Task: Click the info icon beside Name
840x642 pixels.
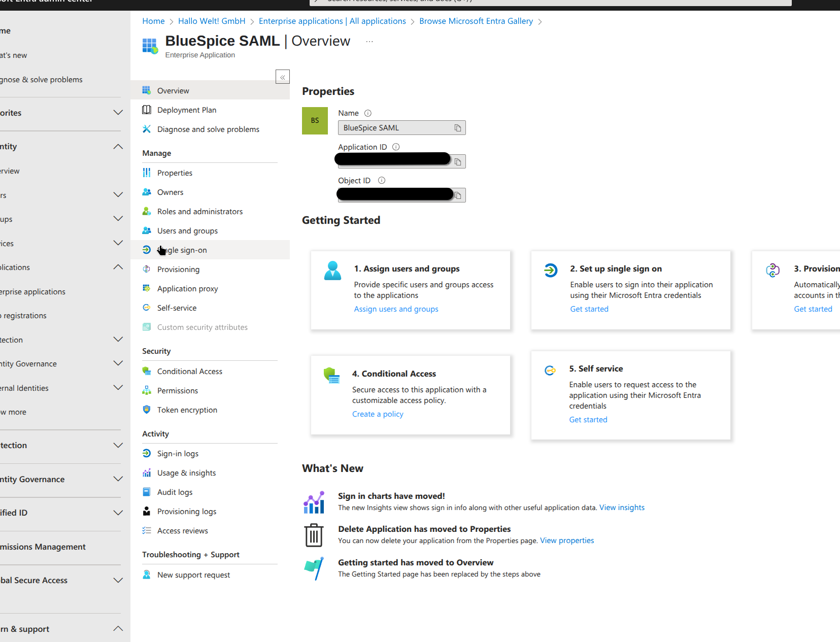Action: [x=368, y=113]
